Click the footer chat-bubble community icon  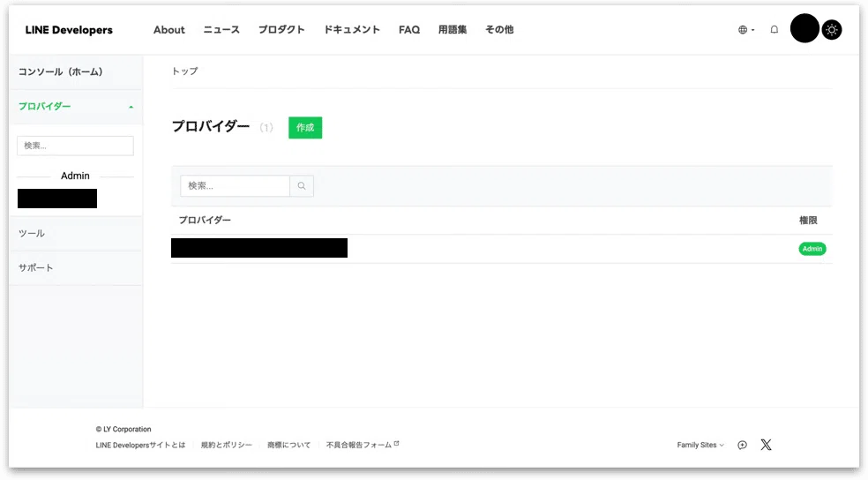point(743,445)
